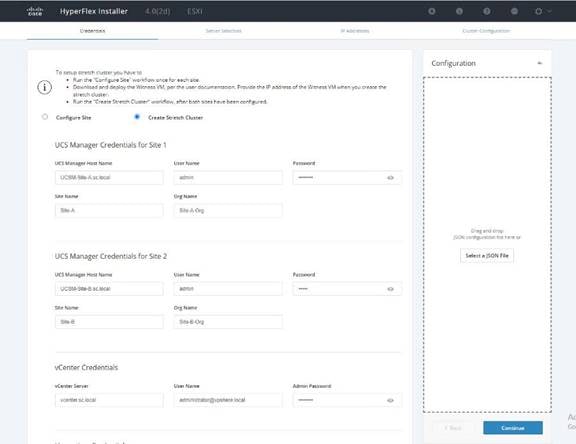Focus the Site-A Site Name field
The width and height of the screenshot is (576, 444).
tap(109, 211)
